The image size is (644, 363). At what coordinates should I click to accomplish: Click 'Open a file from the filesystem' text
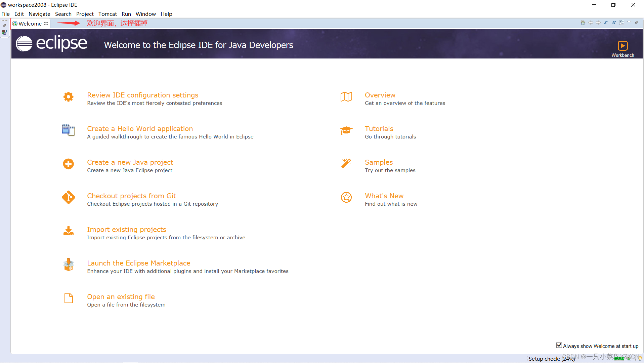126,305
